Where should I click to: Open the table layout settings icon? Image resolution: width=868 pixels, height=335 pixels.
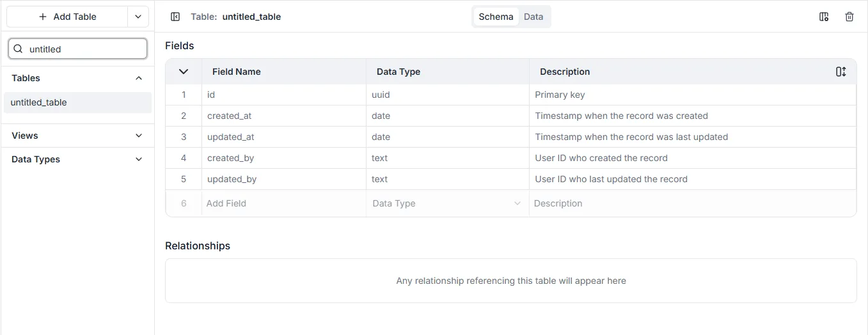[x=824, y=17]
